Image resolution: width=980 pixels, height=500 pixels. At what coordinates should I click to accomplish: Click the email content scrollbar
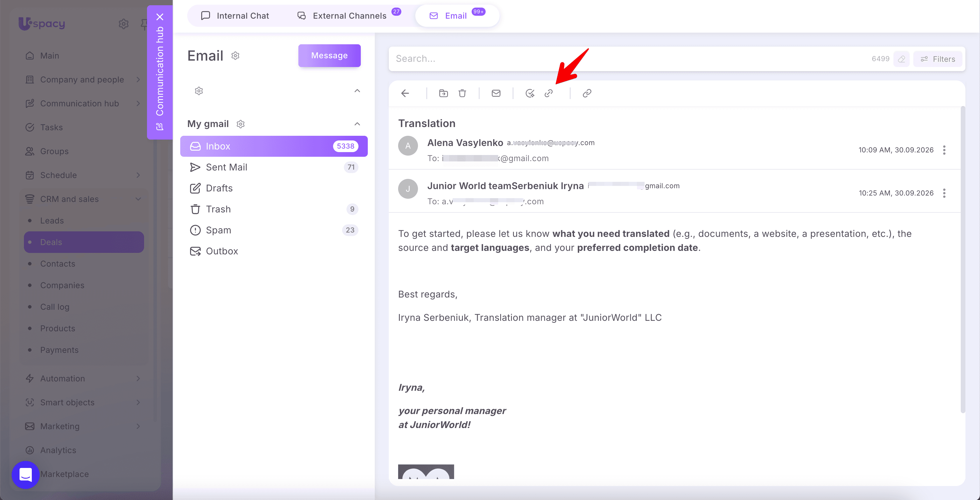963,259
